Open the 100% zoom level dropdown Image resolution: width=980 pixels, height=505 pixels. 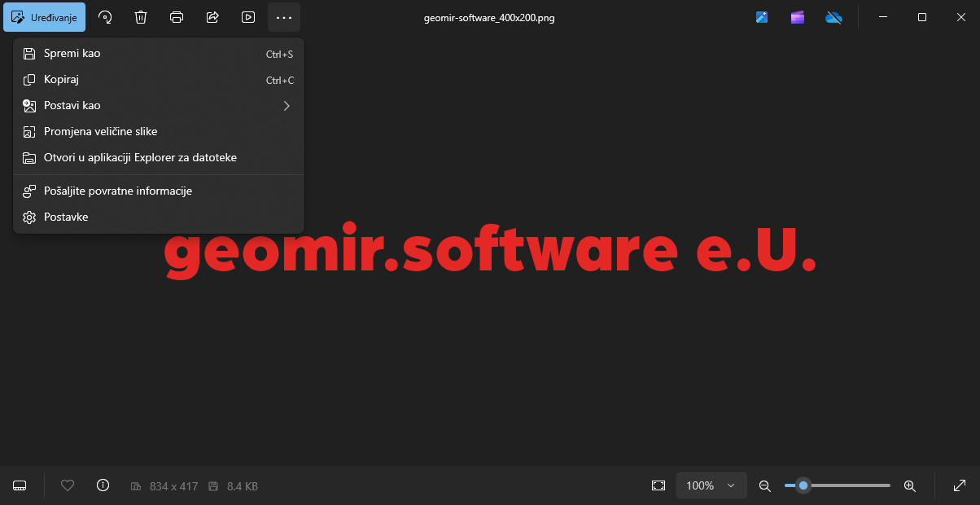click(710, 485)
